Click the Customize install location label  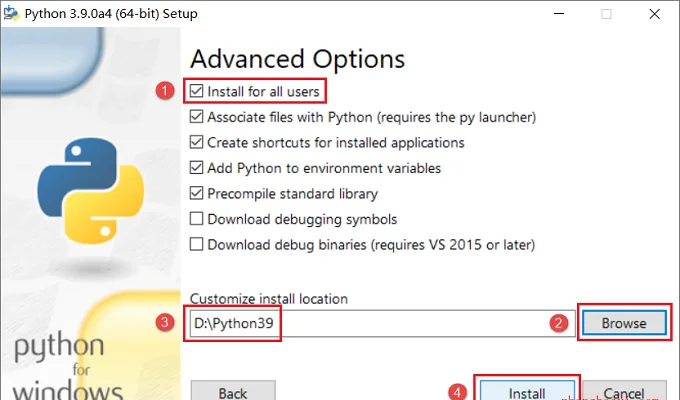pyautogui.click(x=269, y=299)
